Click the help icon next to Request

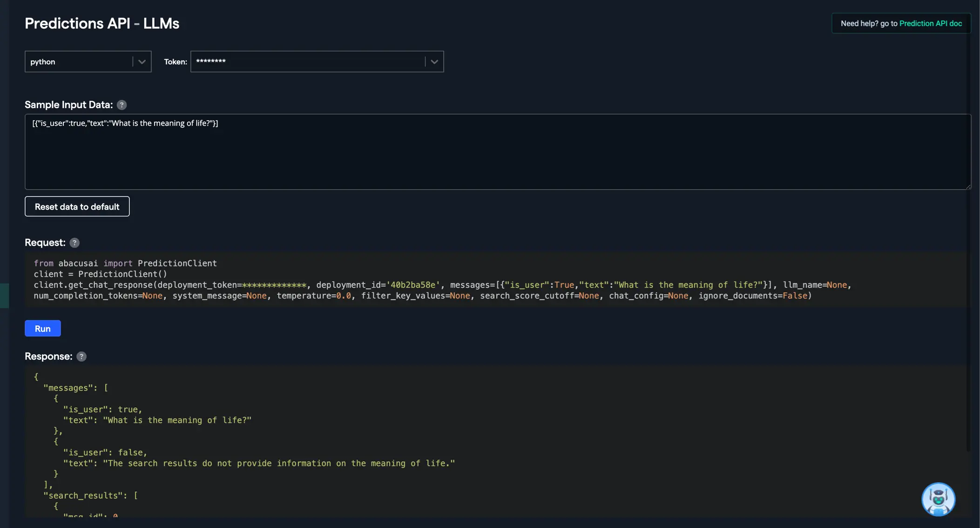pyautogui.click(x=74, y=243)
